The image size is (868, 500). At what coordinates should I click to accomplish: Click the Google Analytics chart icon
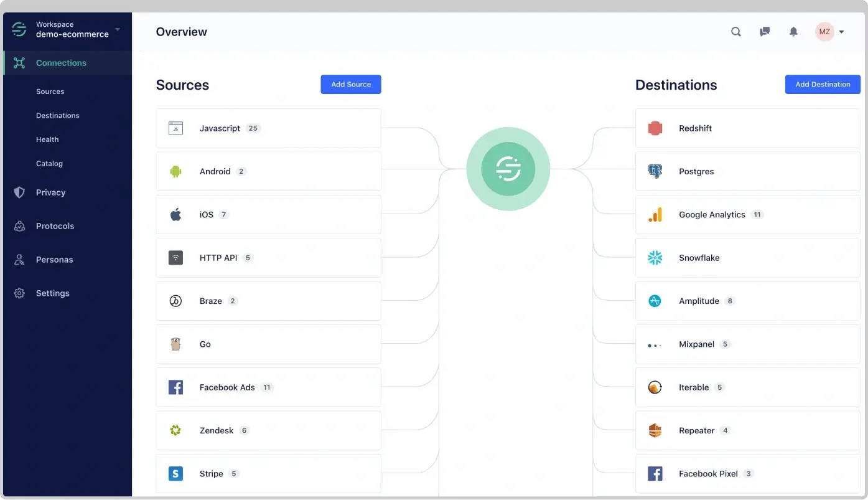coord(655,215)
